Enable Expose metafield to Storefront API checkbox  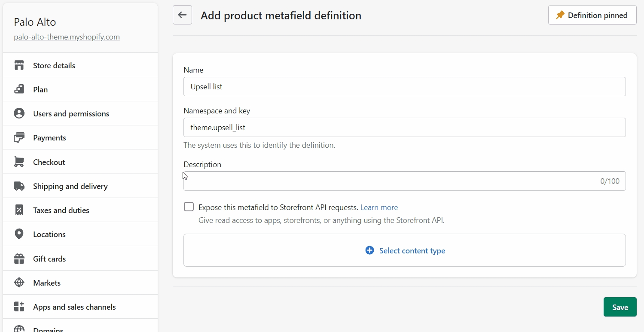(x=189, y=207)
